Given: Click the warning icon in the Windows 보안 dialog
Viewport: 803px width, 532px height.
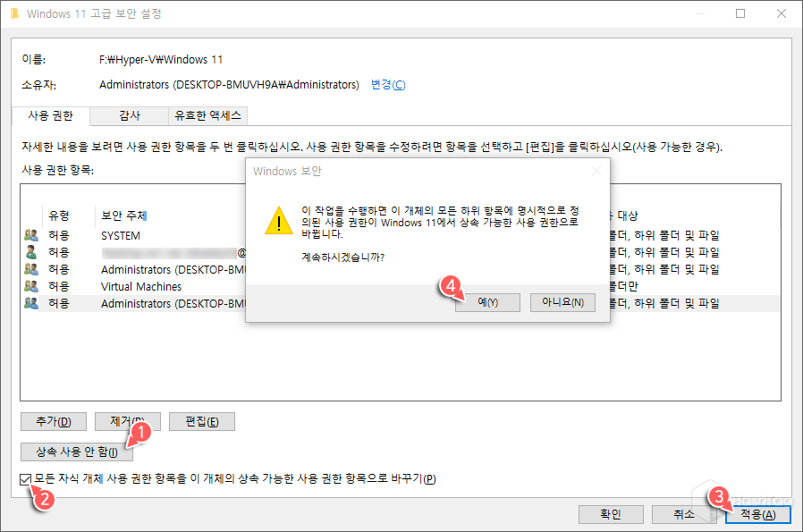Looking at the screenshot, I should point(279,221).
